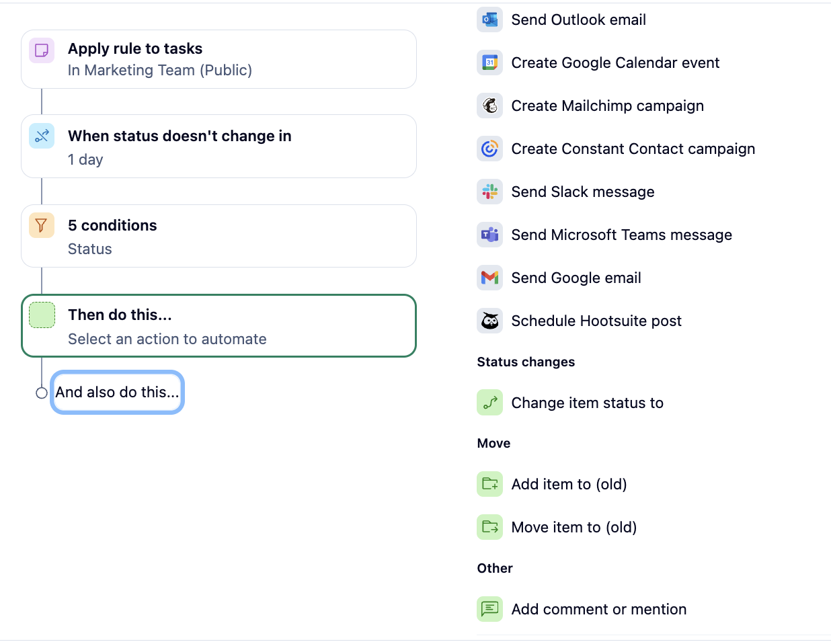This screenshot has height=644, width=831.
Task: Choose the Hootsuite owl icon
Action: (x=490, y=321)
